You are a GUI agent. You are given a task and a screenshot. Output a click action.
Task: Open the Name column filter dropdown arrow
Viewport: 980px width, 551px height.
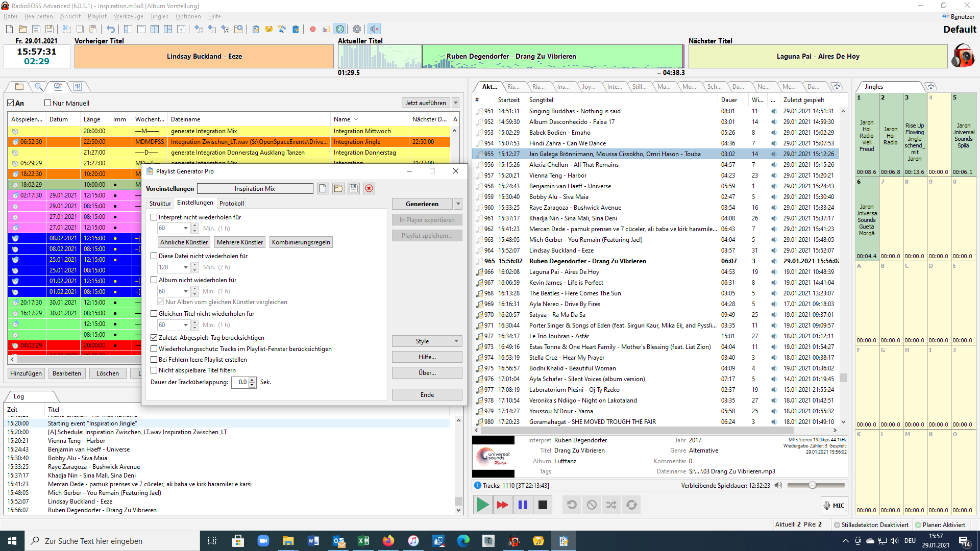coord(356,119)
